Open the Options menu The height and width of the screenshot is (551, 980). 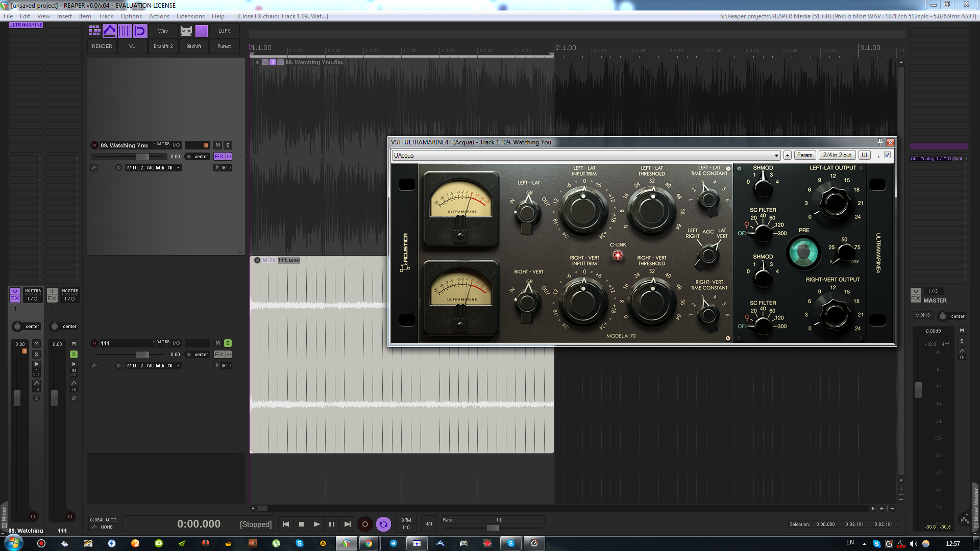[x=131, y=16]
